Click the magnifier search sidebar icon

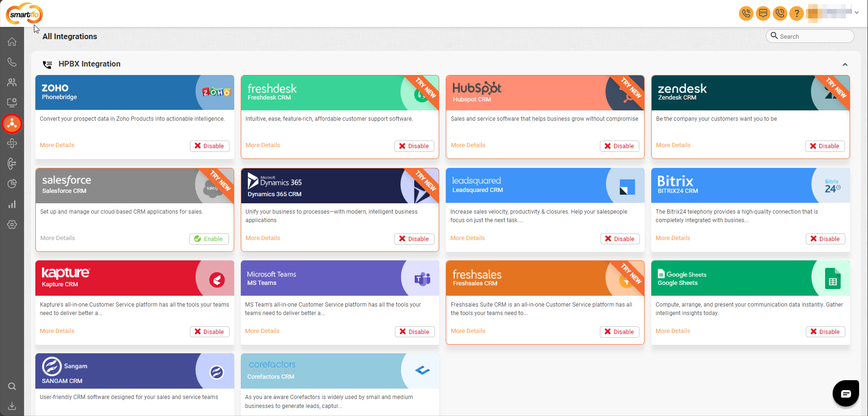point(12,386)
